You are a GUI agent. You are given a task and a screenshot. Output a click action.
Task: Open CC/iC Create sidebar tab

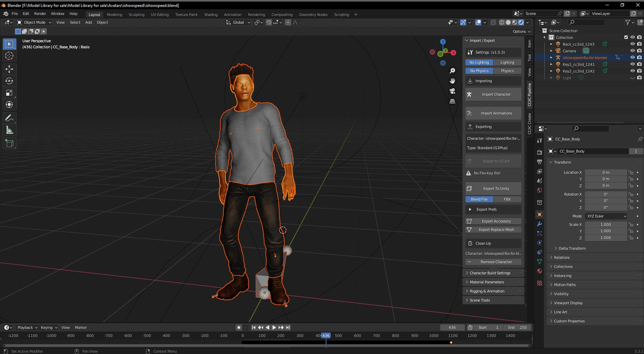[529, 124]
